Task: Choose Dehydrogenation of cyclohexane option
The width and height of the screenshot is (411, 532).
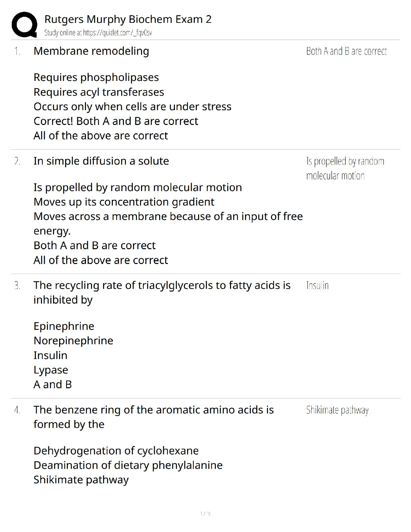Action: click(116, 451)
